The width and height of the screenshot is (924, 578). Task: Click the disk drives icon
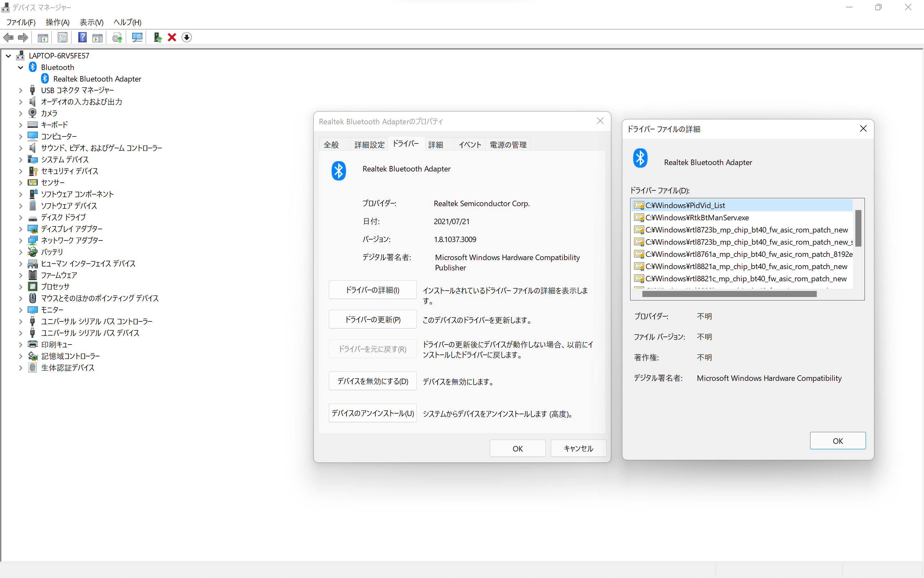(x=33, y=218)
